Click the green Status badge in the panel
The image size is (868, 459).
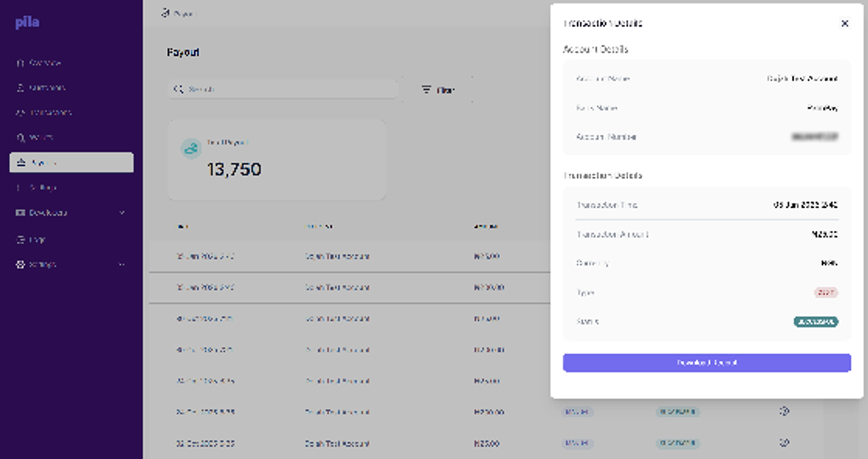pos(816,322)
